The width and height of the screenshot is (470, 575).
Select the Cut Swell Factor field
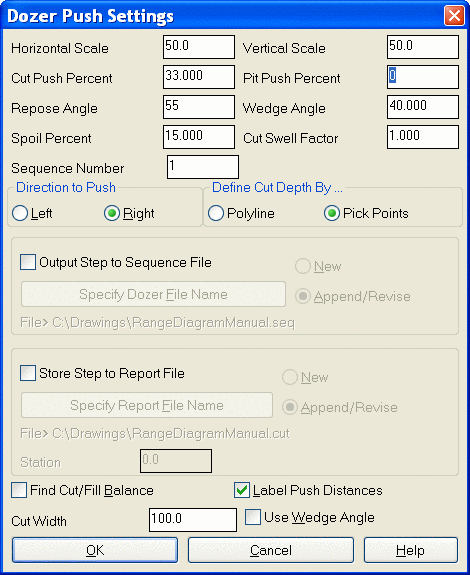coord(423,137)
